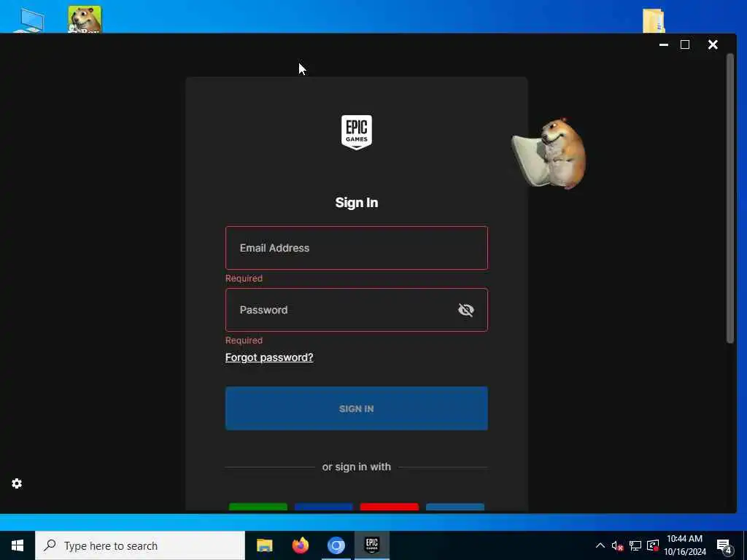Minimize the Epic Games launcher window

point(664,44)
